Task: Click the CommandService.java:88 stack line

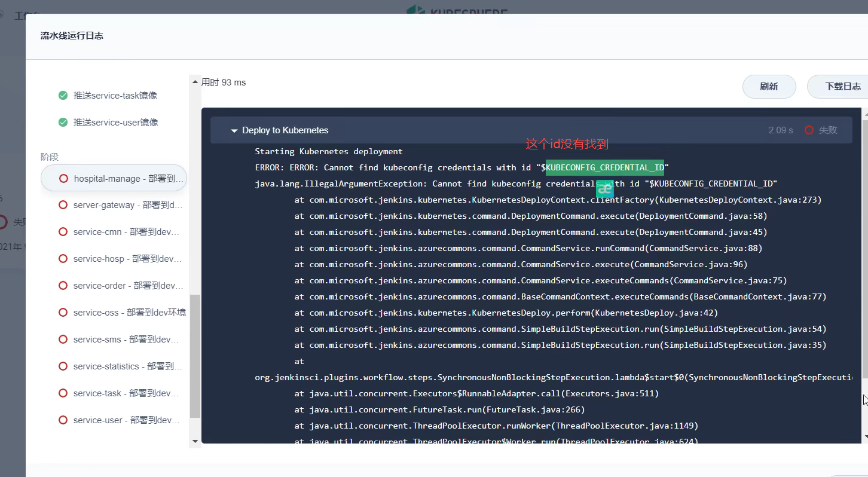Action: [x=528, y=249]
